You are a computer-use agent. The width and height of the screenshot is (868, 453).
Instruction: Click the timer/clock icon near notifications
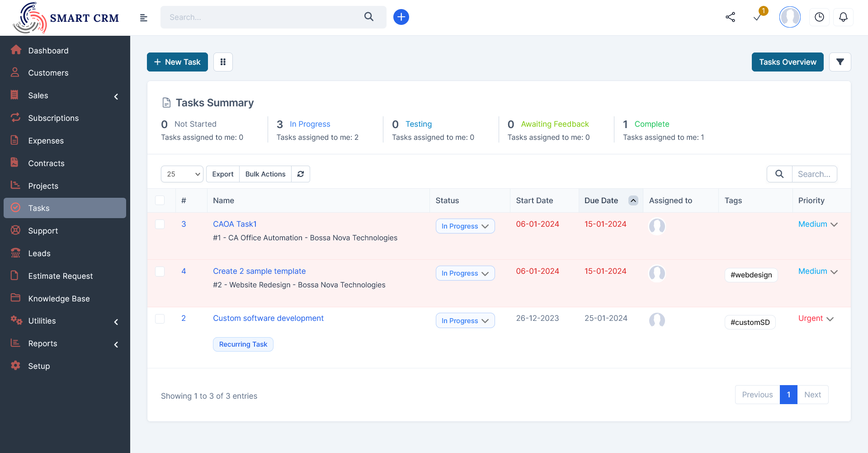820,17
